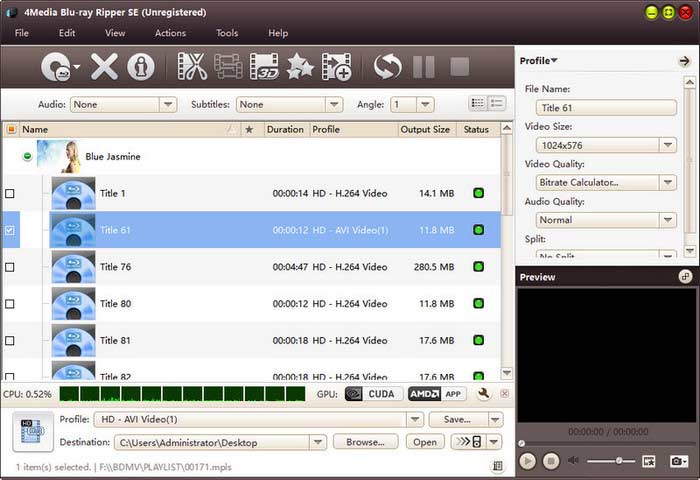Click the Profile panel header
The height and width of the screenshot is (480, 700).
tap(538, 61)
